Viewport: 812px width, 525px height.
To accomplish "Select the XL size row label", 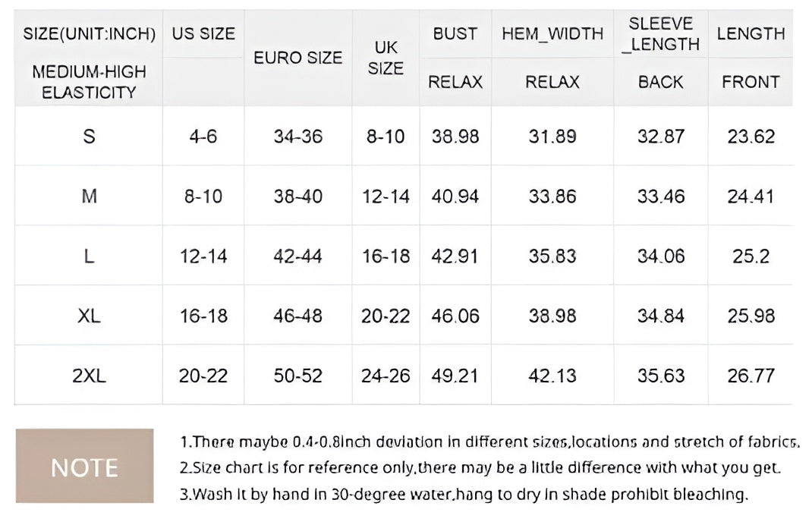I will click(x=89, y=316).
